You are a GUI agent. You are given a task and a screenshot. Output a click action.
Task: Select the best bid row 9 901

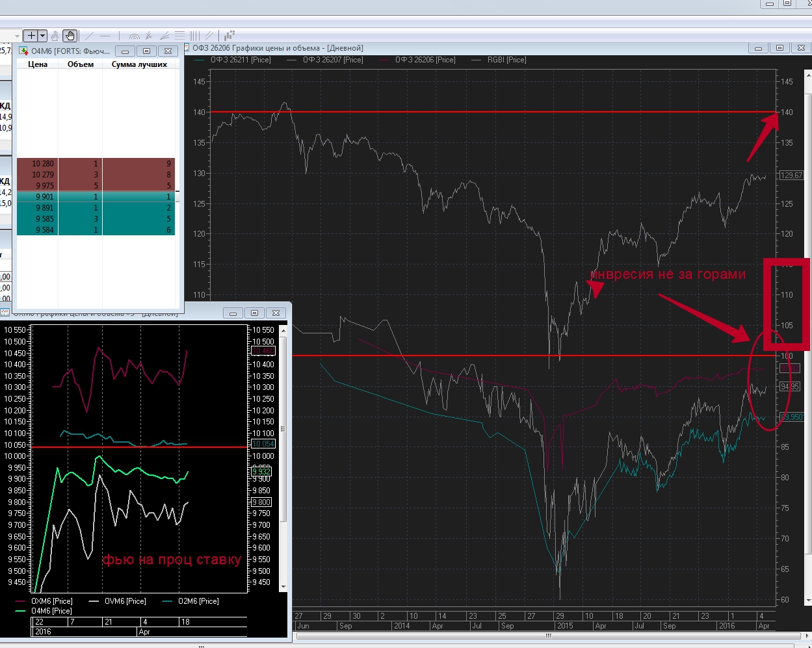point(96,197)
